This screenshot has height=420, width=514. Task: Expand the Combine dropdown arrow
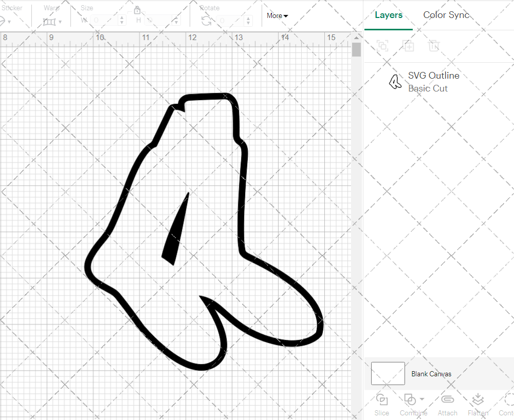coord(422,399)
